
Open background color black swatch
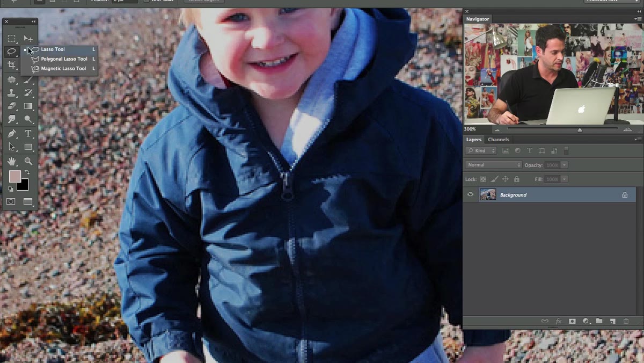pos(24,186)
